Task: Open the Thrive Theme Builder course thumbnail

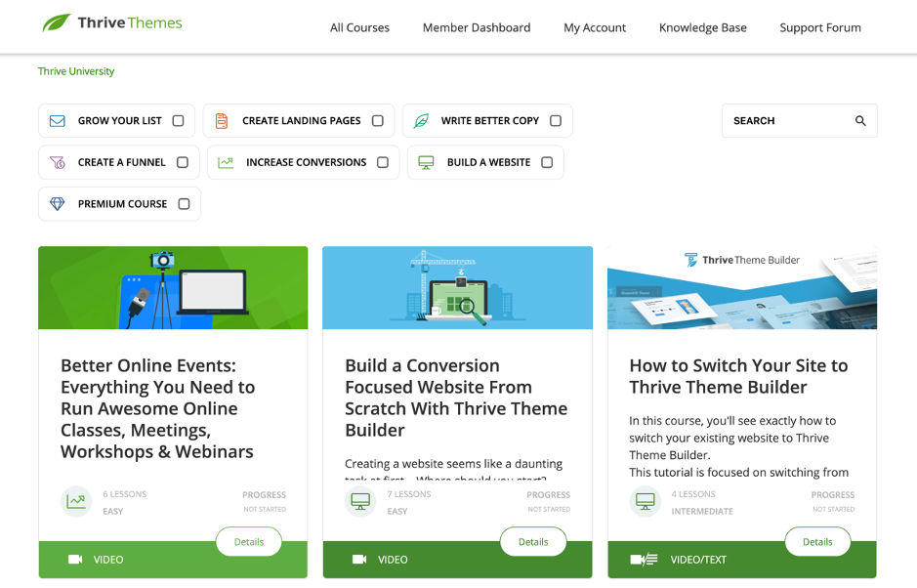Action: 741,288
